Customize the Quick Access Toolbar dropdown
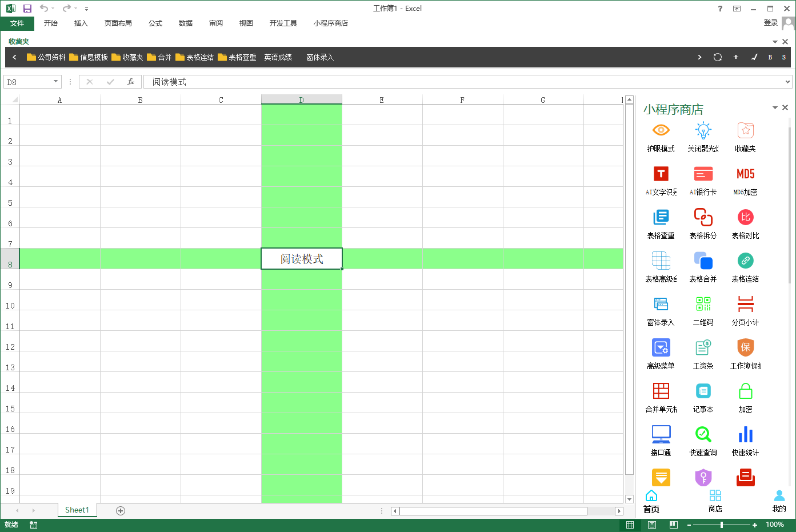This screenshot has height=532, width=796. pyautogui.click(x=86, y=9)
